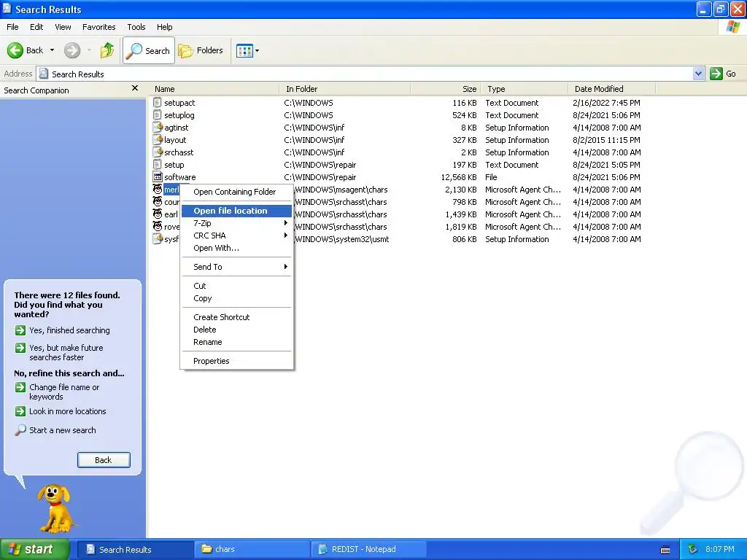Screen dimensions: 747x560
Task: Click the network tray icon near the clock
Action: 693,549
